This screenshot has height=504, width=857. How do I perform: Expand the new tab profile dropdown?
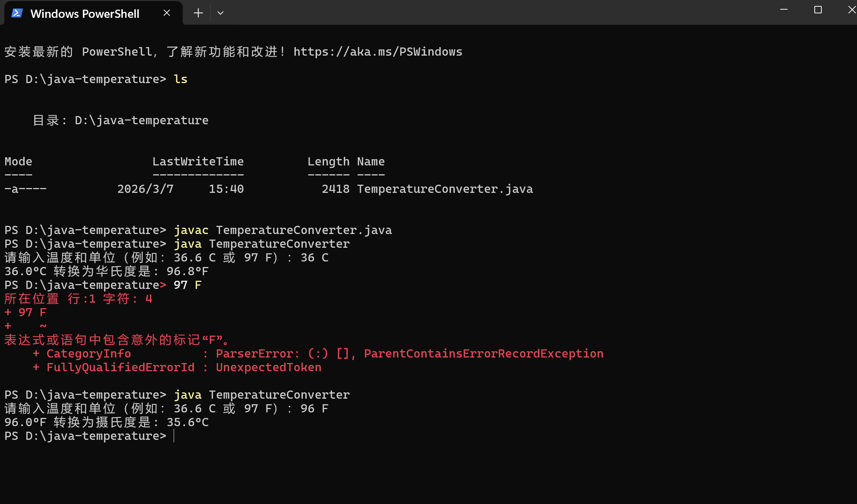pos(220,13)
